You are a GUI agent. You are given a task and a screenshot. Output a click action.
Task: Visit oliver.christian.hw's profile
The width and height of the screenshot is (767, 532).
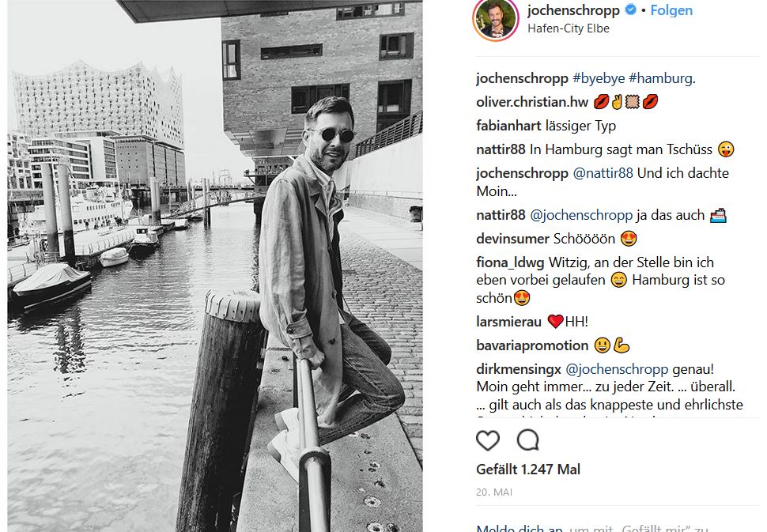[532, 102]
